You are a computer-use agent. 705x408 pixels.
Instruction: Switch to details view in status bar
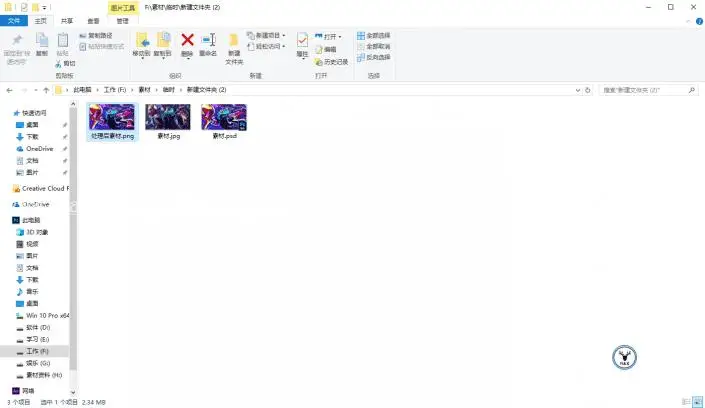(x=686, y=402)
